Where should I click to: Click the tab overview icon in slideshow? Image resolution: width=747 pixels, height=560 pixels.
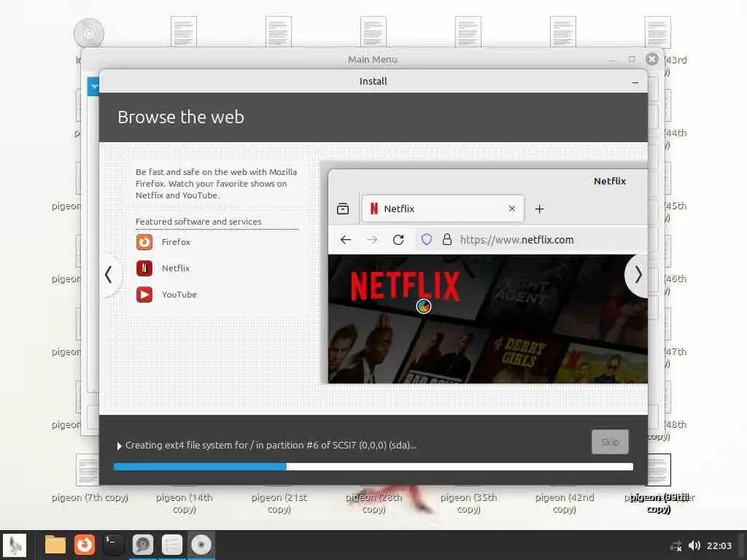(343, 209)
